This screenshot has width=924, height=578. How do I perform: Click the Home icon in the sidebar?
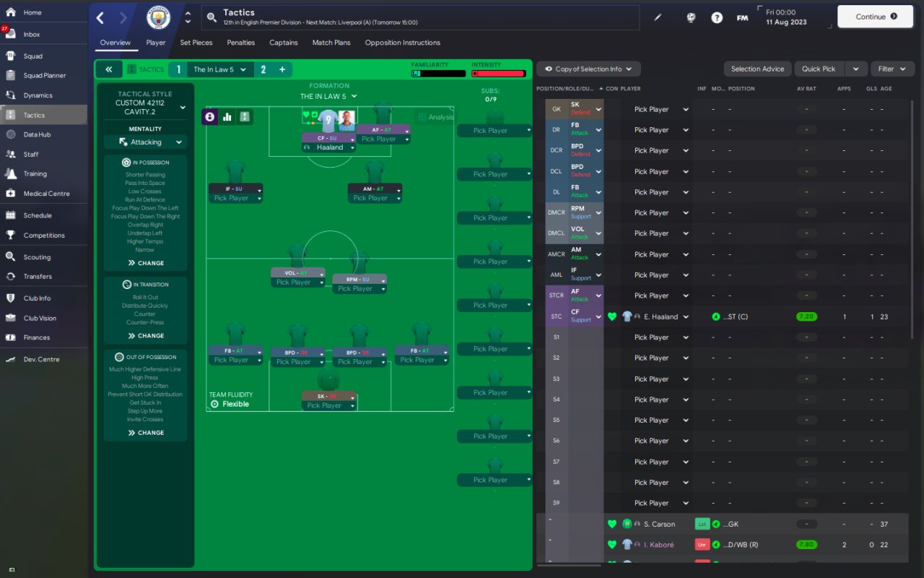tap(11, 12)
